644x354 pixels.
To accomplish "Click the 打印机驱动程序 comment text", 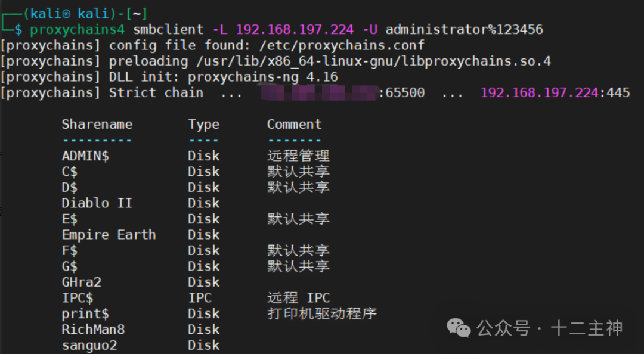I will pyautogui.click(x=322, y=313).
